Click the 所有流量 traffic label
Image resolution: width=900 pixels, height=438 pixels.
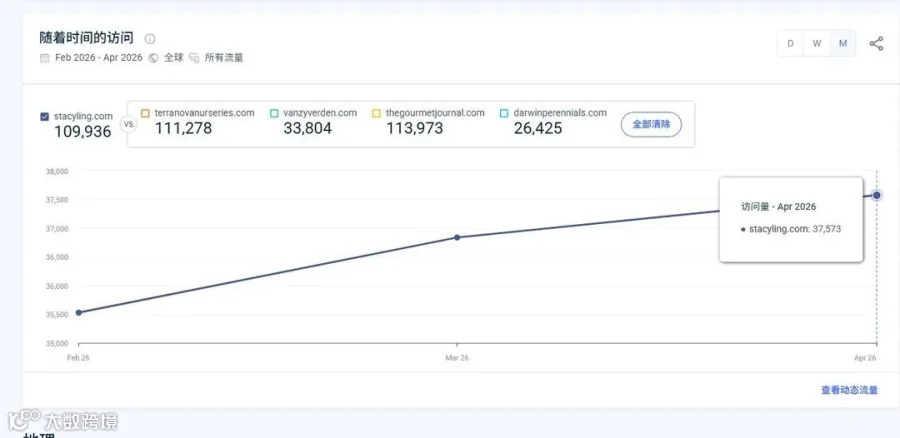(x=224, y=58)
